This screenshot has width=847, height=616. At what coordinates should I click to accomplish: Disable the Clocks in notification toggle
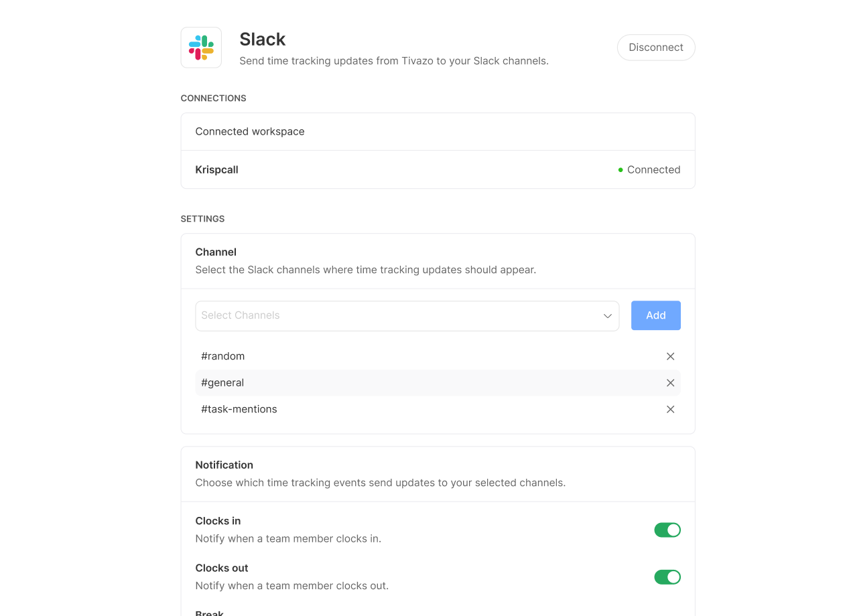point(667,530)
